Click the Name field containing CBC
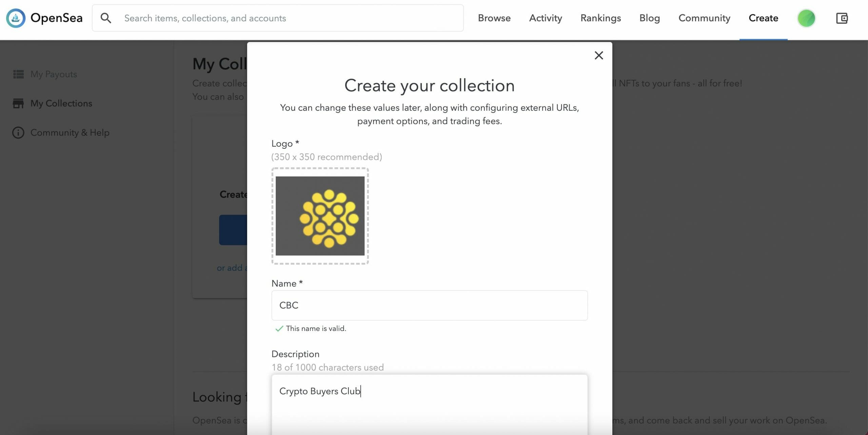868x435 pixels. tap(429, 305)
